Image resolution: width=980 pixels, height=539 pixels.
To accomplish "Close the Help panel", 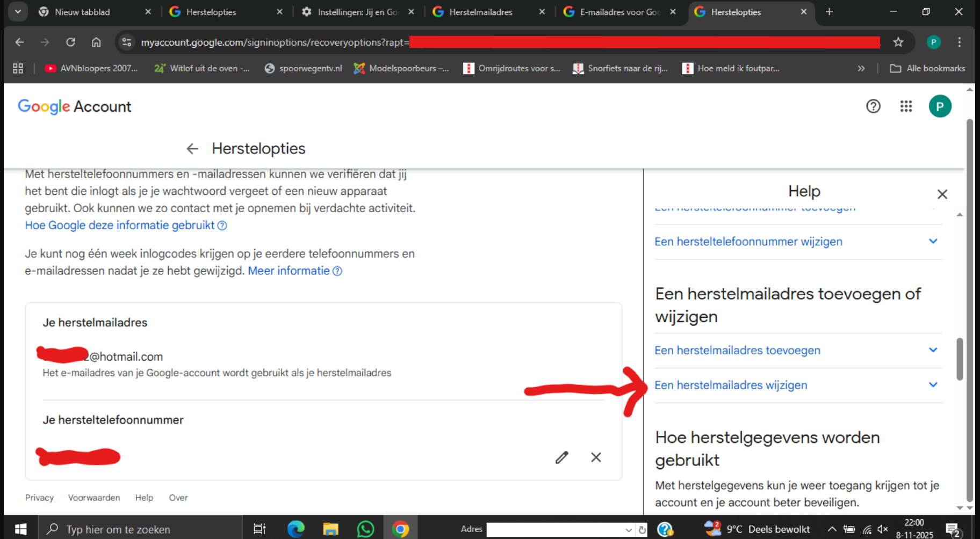I will [x=942, y=194].
